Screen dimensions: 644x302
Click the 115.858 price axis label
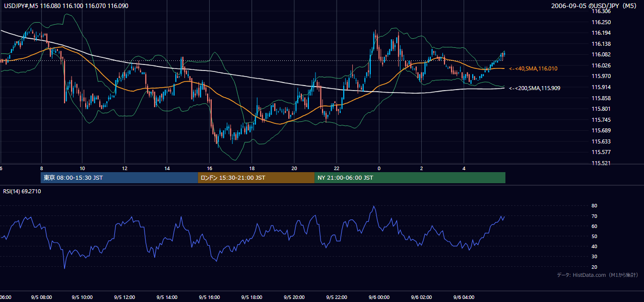click(602, 98)
